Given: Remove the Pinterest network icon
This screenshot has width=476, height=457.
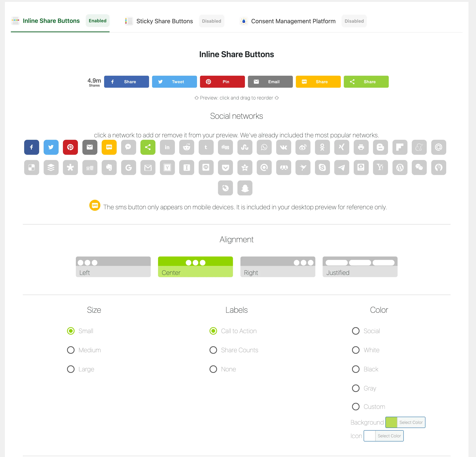Looking at the screenshot, I should [x=70, y=147].
